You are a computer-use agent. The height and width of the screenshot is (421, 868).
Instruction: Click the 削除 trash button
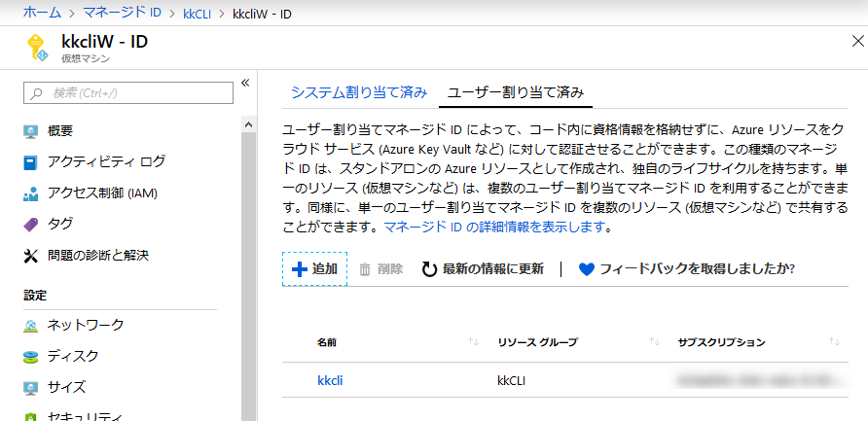pos(381,269)
